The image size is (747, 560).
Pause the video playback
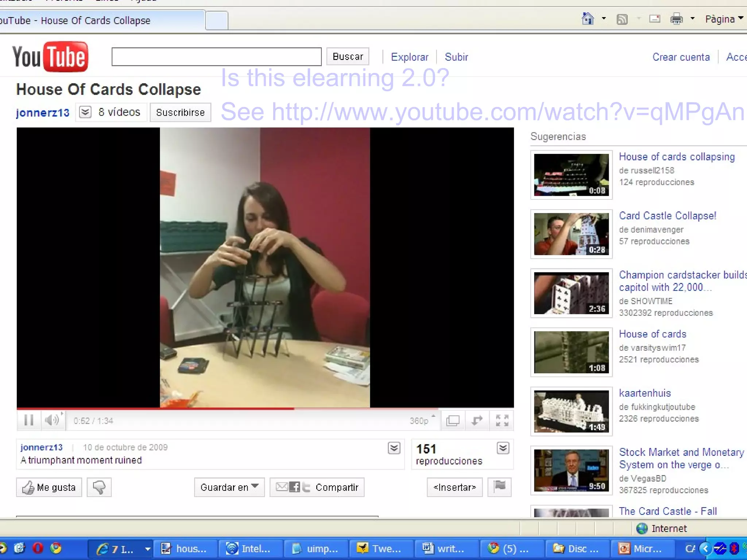29,420
